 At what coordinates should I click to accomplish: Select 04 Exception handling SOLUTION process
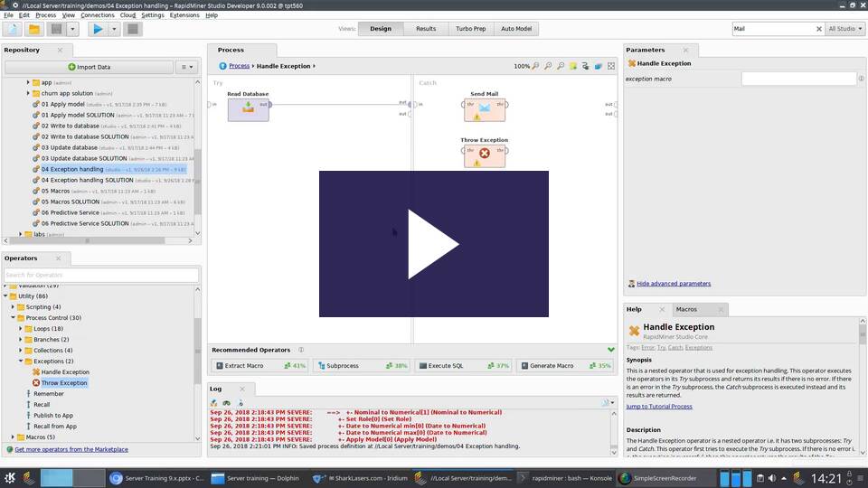pos(88,180)
